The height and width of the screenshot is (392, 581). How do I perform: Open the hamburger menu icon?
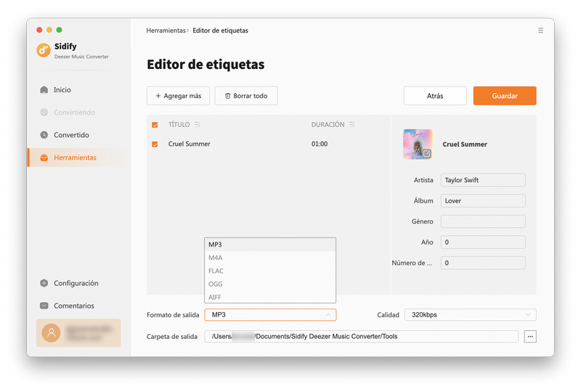(540, 30)
